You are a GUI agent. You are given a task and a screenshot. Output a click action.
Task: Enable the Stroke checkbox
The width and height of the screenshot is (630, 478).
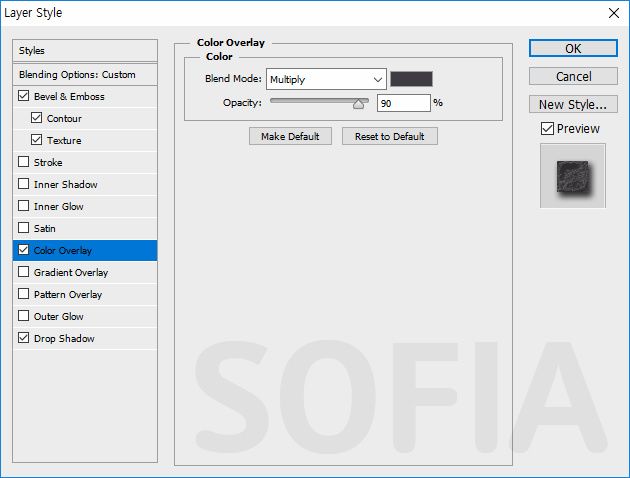click(24, 162)
